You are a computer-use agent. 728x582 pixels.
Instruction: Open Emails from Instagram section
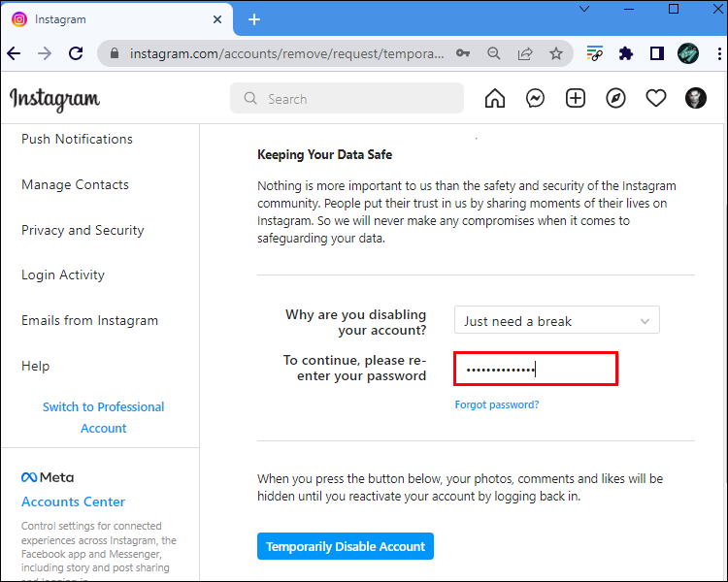(x=89, y=320)
